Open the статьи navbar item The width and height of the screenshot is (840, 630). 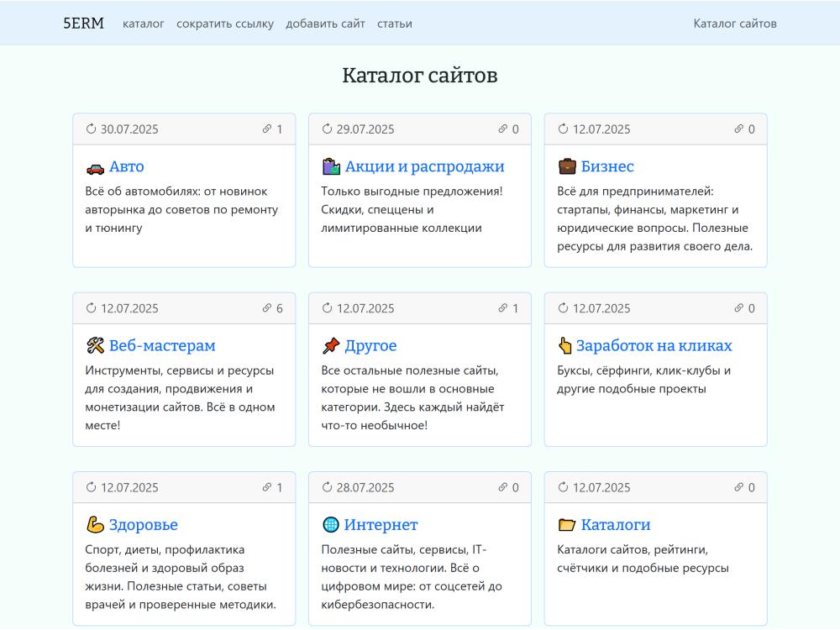(x=394, y=24)
